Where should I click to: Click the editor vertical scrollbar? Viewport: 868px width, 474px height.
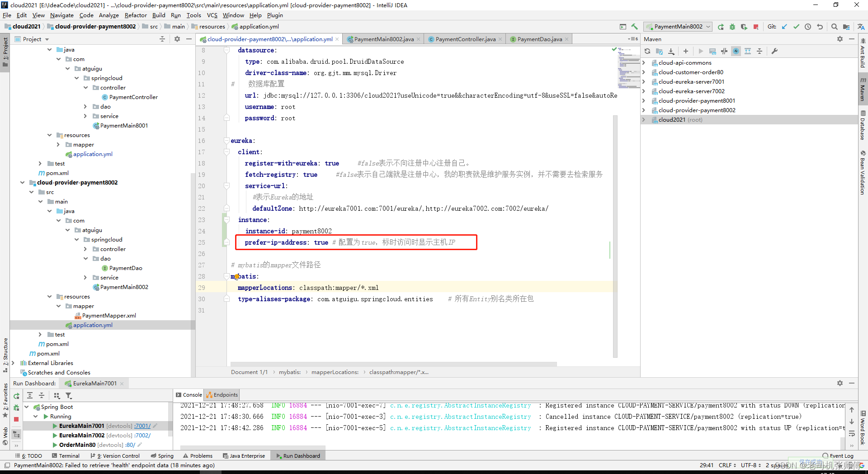[x=615, y=236]
